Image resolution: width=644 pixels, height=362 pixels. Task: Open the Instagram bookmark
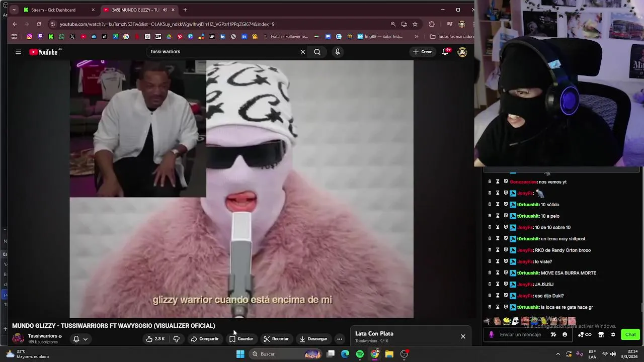(29, 37)
